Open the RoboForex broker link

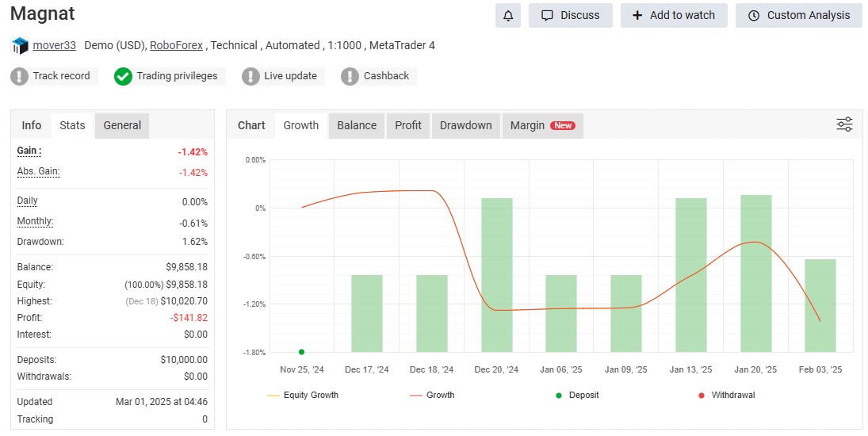(176, 45)
